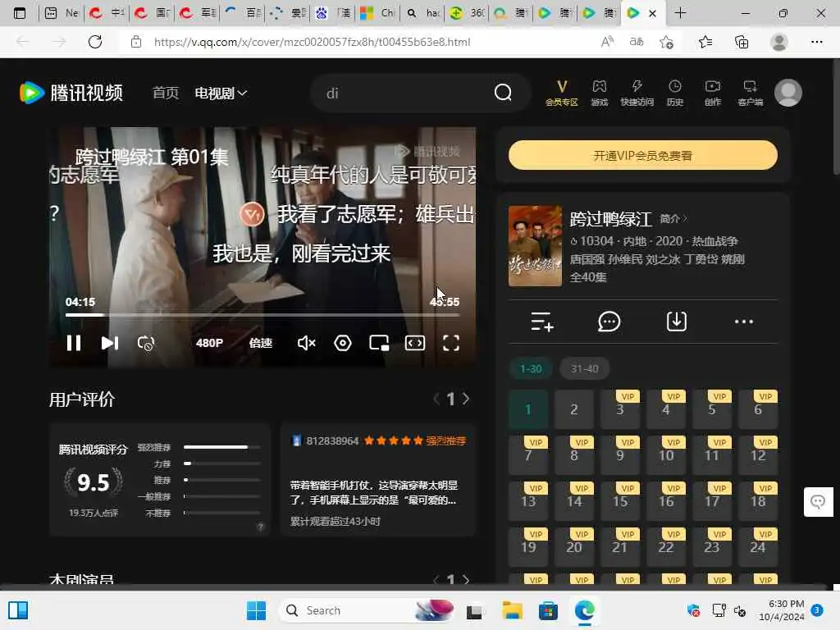Open the 游戏 games section
The height and width of the screenshot is (630, 840).
coord(600,94)
